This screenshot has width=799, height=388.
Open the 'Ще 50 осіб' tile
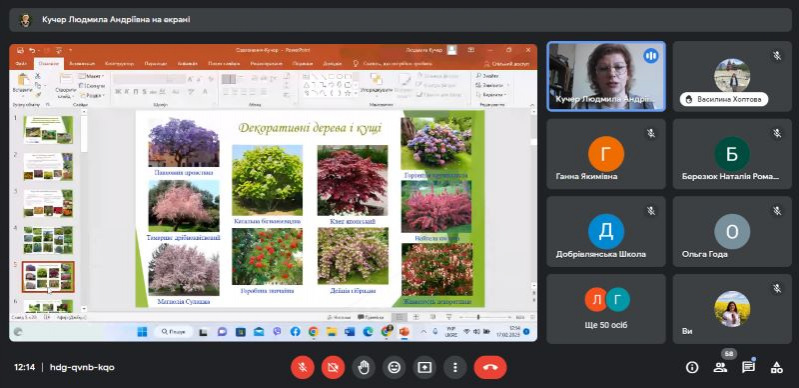tap(606, 309)
